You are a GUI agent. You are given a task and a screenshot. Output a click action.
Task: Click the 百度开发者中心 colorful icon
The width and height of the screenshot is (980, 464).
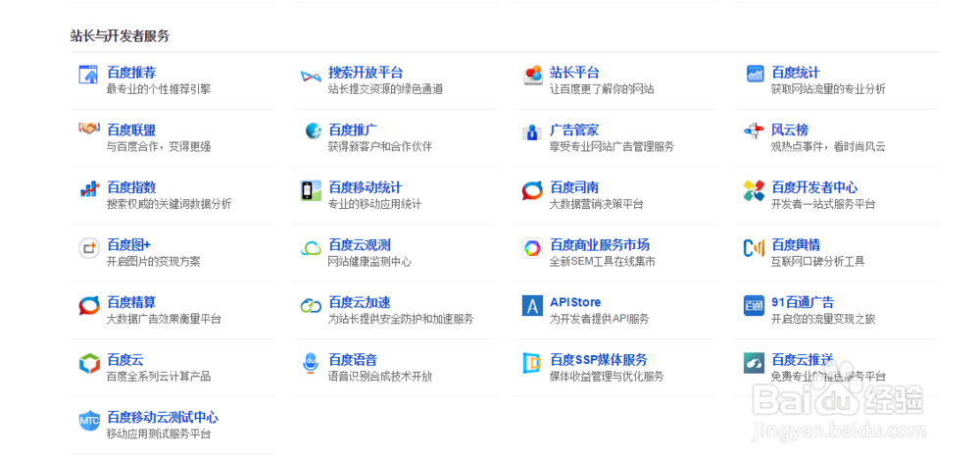[x=754, y=190]
